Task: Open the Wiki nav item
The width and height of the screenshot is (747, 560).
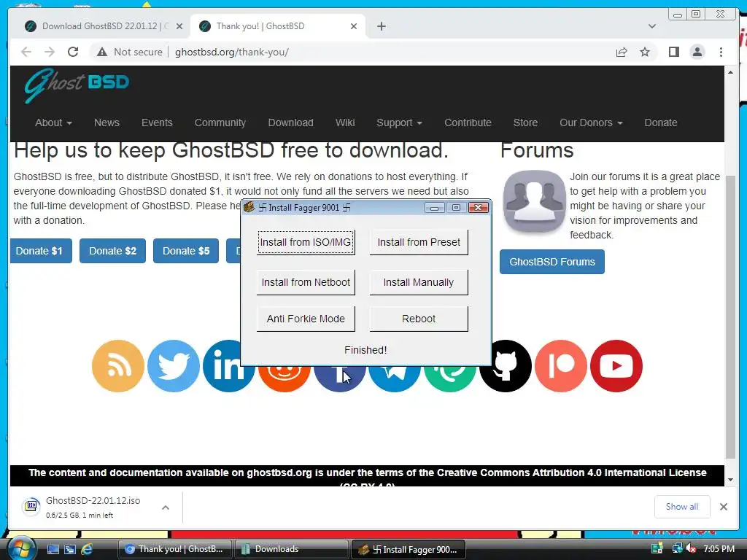Action: (x=345, y=122)
